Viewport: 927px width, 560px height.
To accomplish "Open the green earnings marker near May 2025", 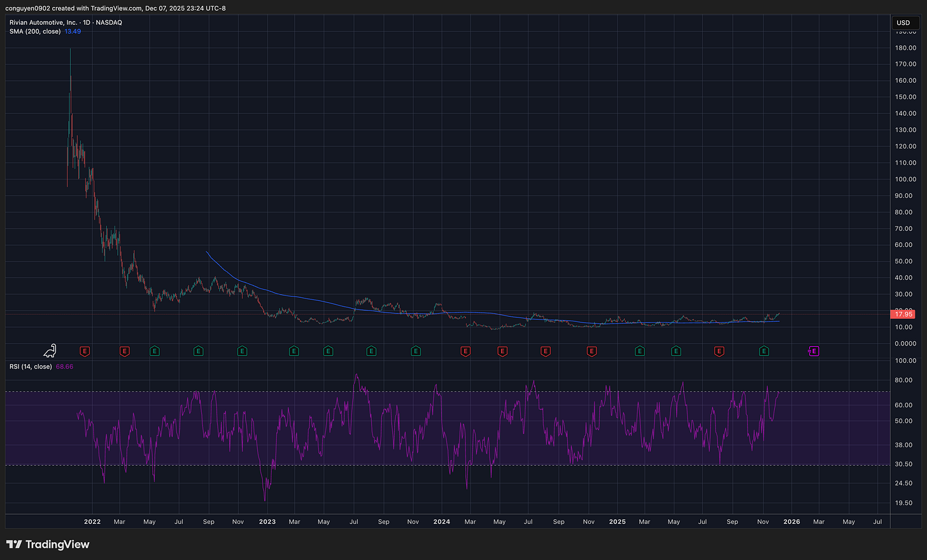I will click(676, 351).
